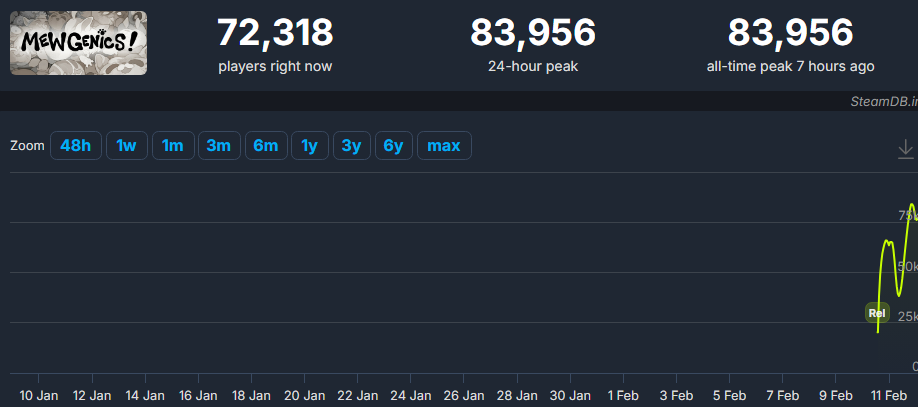The height and width of the screenshot is (407, 918).
Task: Set chart zoom to 1m
Action: (173, 145)
